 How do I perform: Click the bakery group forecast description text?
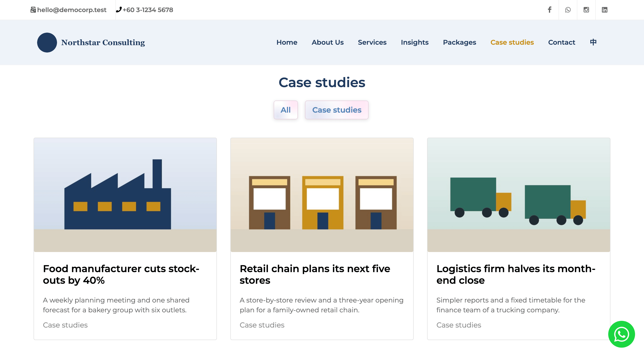(x=116, y=305)
